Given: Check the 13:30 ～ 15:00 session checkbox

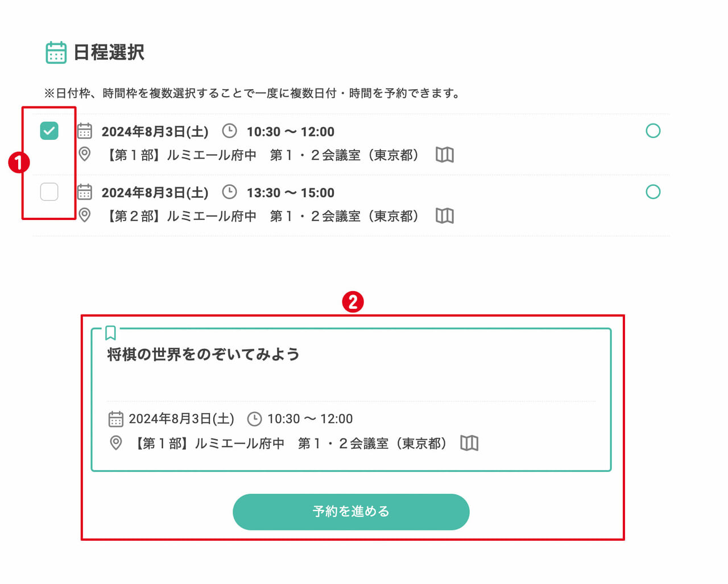Looking at the screenshot, I should point(49,192).
